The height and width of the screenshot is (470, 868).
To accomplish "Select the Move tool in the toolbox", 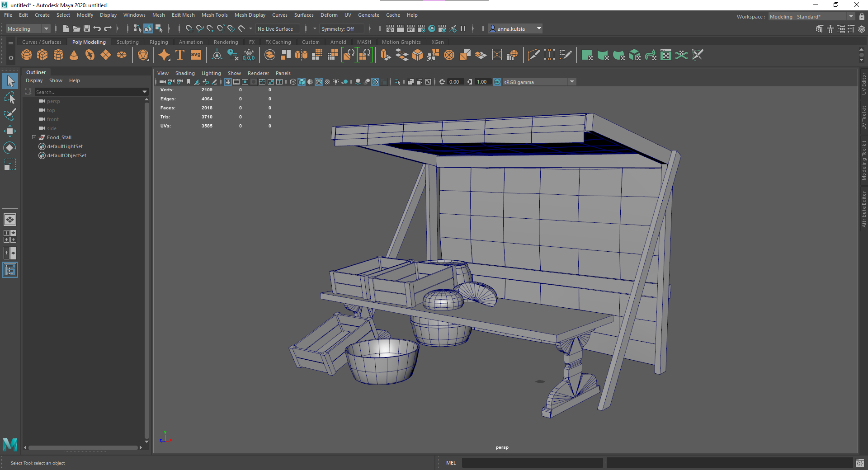I will tap(10, 131).
